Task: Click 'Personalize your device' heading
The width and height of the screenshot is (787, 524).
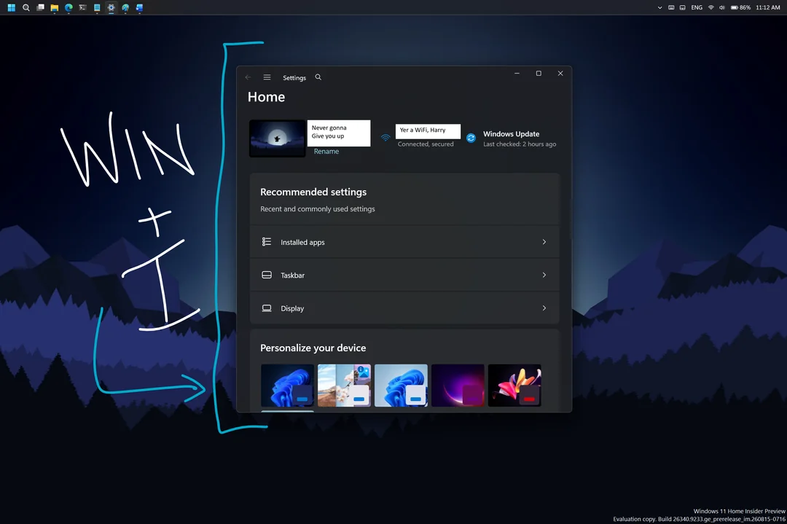Action: coord(313,348)
